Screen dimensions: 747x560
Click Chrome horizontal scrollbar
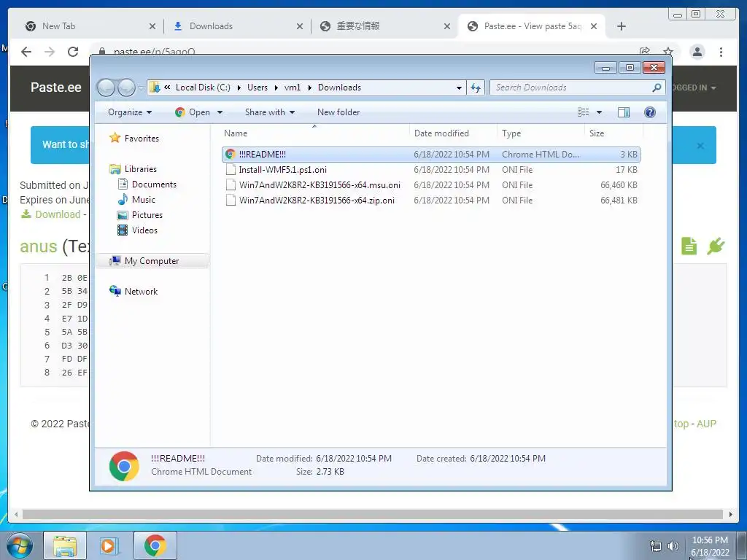[x=373, y=514]
